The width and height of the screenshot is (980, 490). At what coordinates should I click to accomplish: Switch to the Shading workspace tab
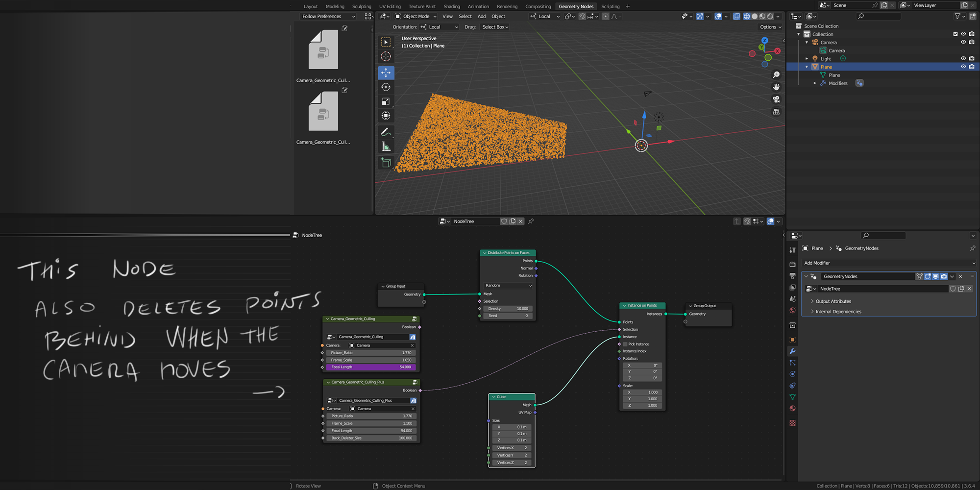(x=452, y=6)
